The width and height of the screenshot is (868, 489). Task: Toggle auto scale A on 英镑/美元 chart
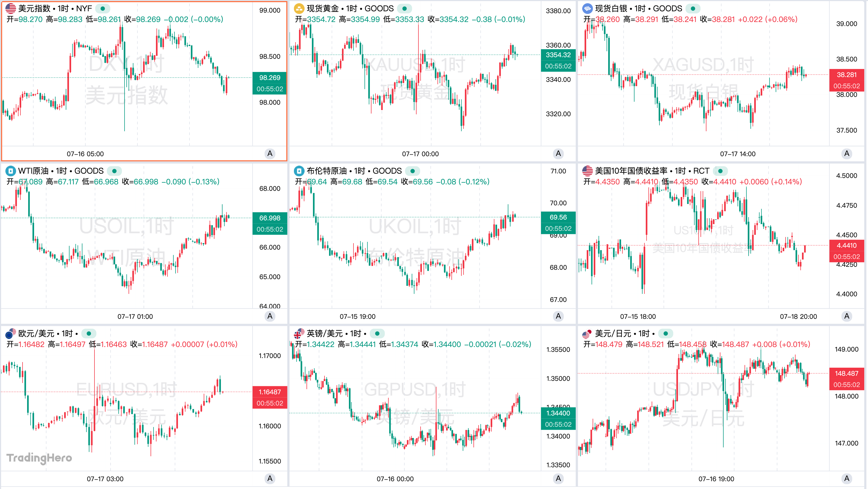(x=558, y=479)
